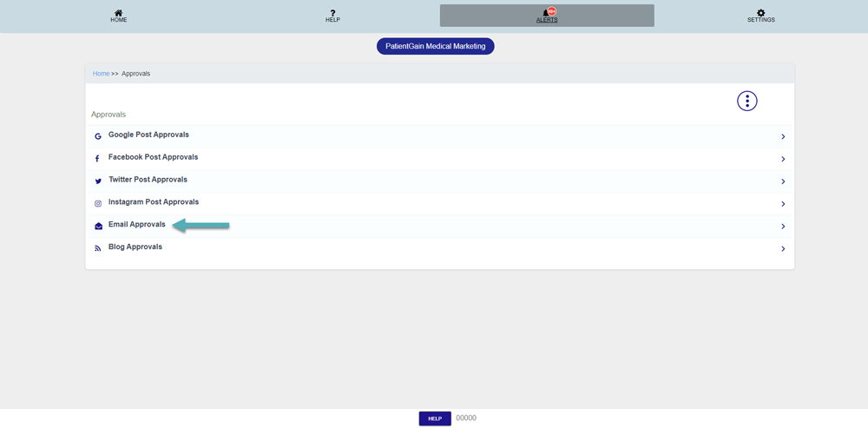Click the PatientGain Medical Marketing button
This screenshot has height=428, width=868.
(435, 46)
